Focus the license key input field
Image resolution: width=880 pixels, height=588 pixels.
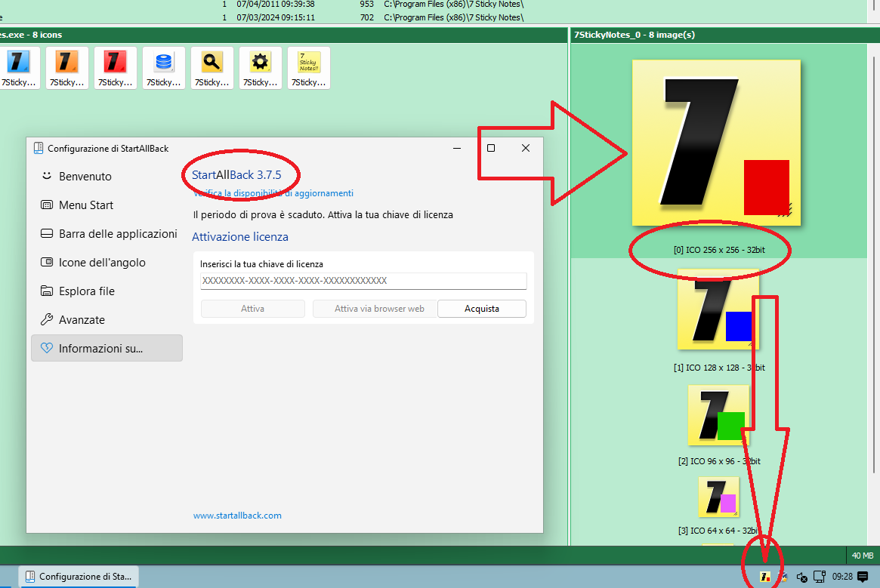pyautogui.click(x=363, y=281)
